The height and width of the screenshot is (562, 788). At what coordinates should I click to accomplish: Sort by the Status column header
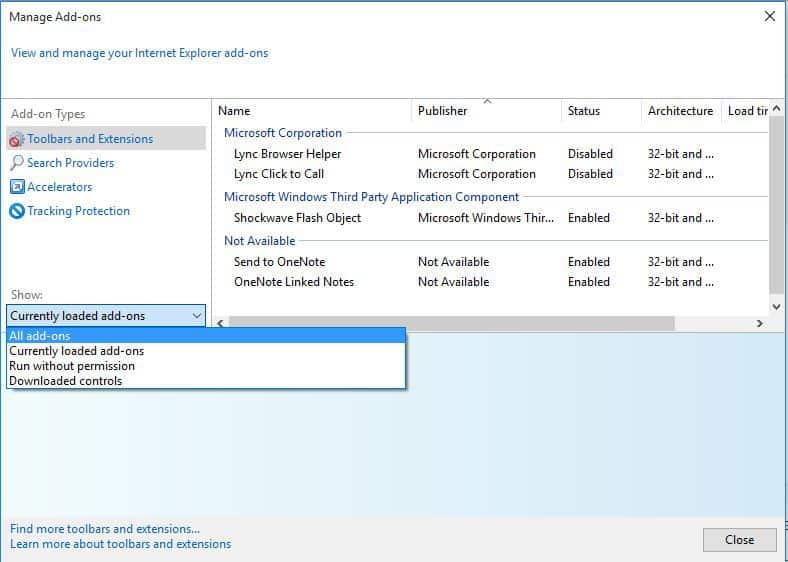[584, 111]
